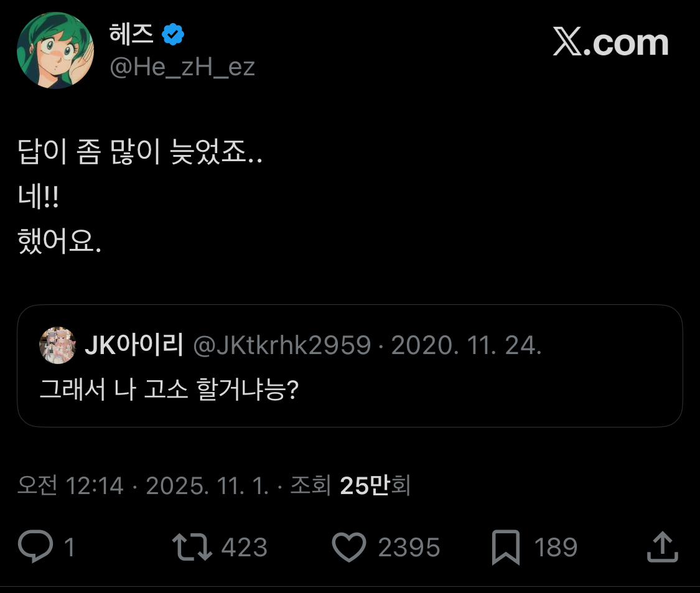Screen dimensions: 700x593
Task: Open the green-haired profile avatar
Action: coord(55,51)
